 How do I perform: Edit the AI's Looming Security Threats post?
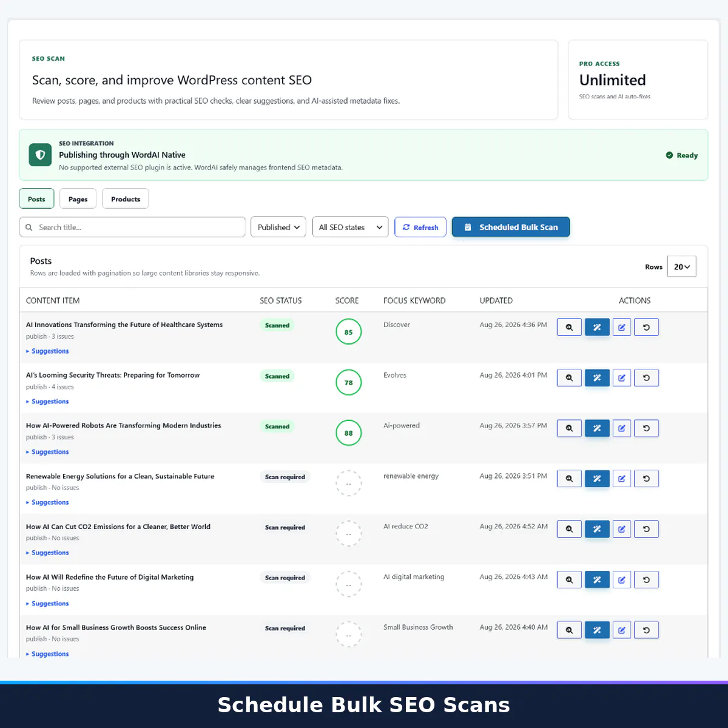(x=622, y=378)
